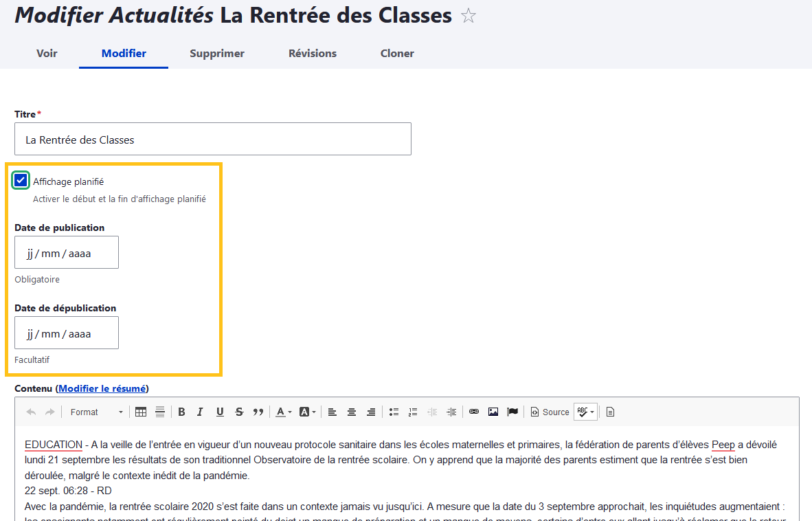Click the insert link icon
The image size is (812, 521).
(x=474, y=412)
